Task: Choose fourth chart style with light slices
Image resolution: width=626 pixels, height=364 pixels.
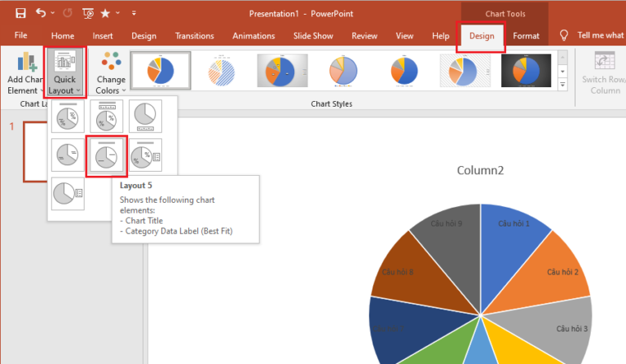Action: [343, 71]
